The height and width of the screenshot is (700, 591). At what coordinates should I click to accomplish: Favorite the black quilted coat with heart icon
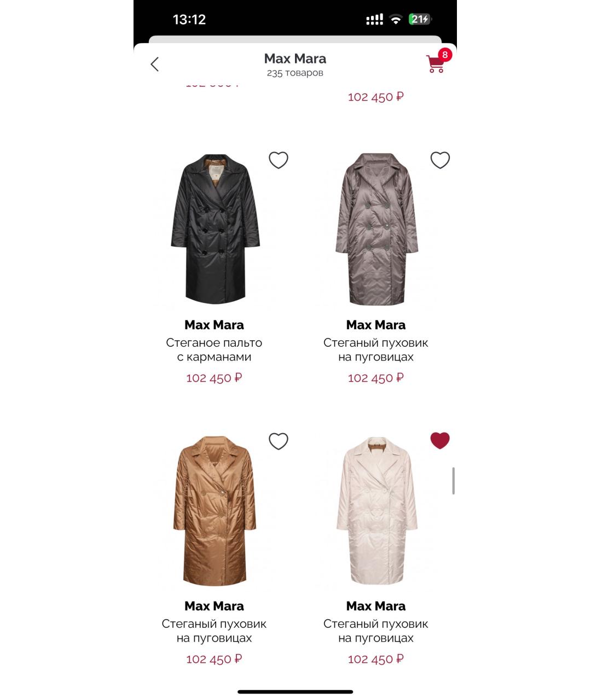click(x=279, y=160)
